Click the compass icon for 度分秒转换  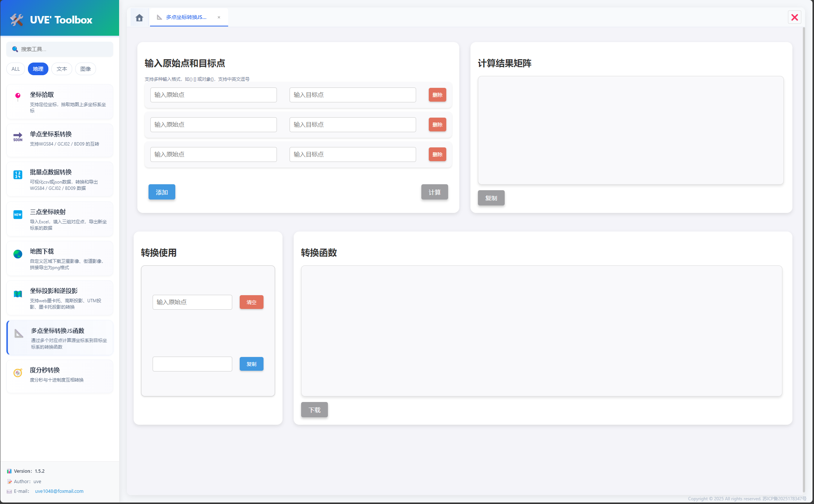point(17,373)
